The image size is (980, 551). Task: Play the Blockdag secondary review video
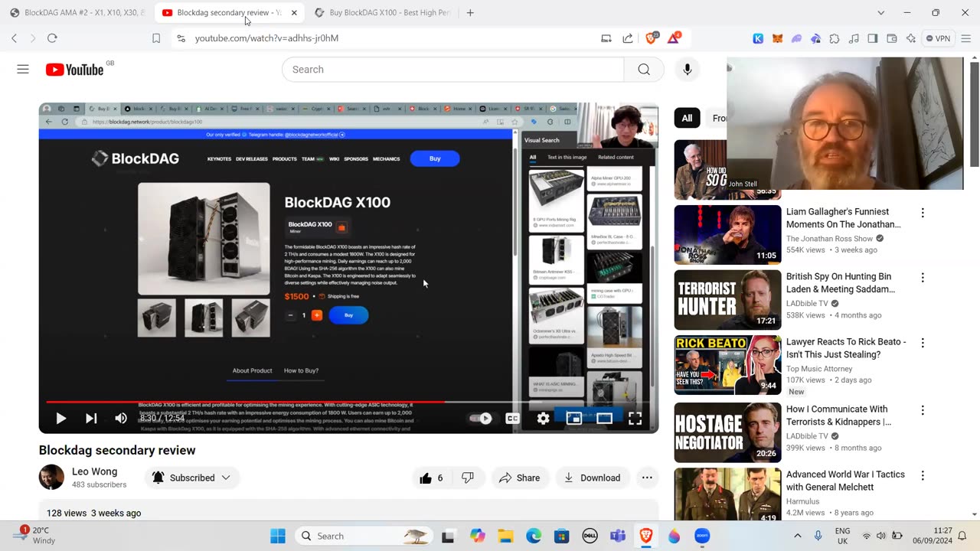point(60,418)
